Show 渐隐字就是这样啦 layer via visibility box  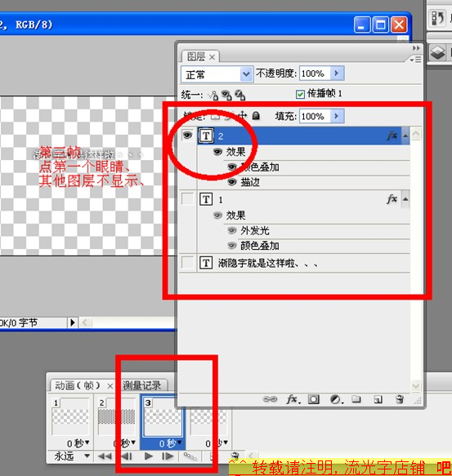(187, 262)
